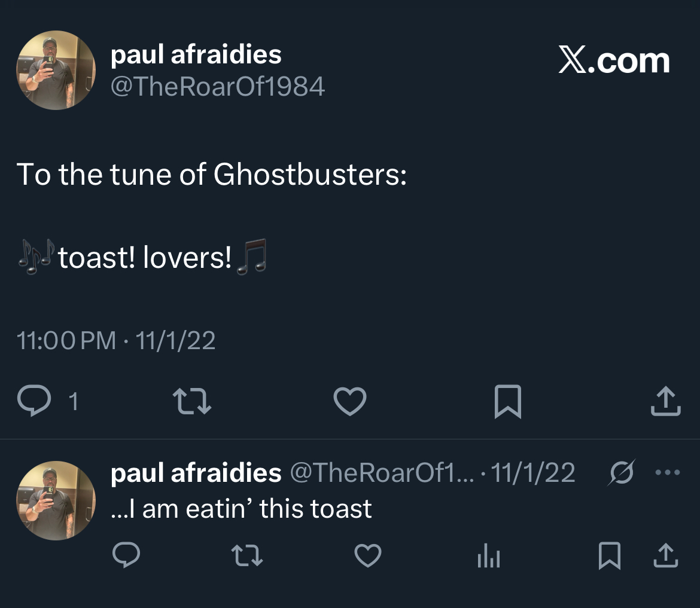Share the main tweet via upload icon
The height and width of the screenshot is (608, 700).
click(665, 401)
